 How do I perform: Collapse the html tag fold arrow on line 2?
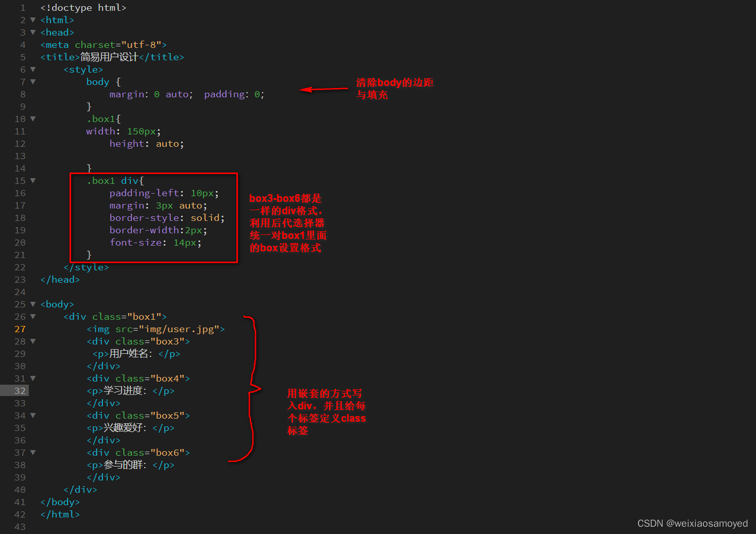pos(33,20)
